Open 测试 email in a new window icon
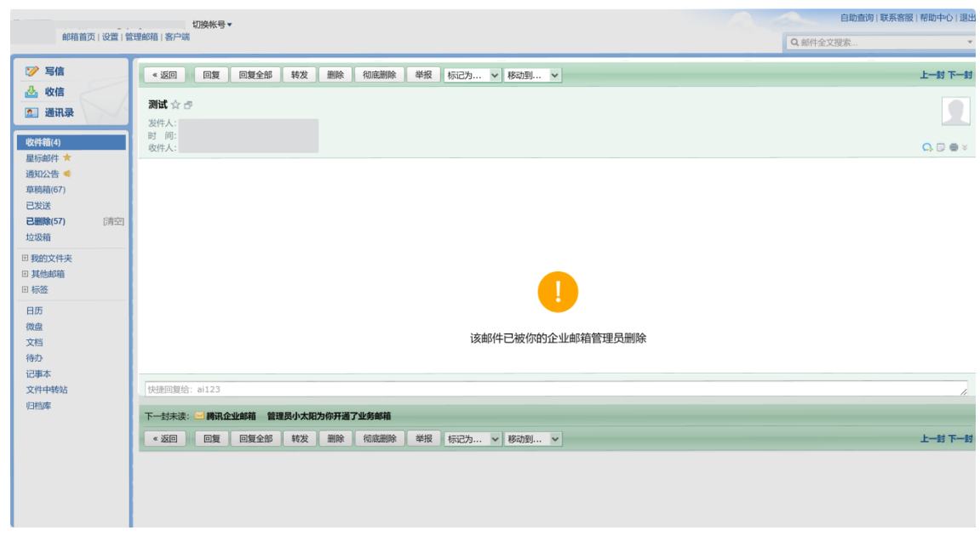The width and height of the screenshot is (980, 536). tap(188, 105)
